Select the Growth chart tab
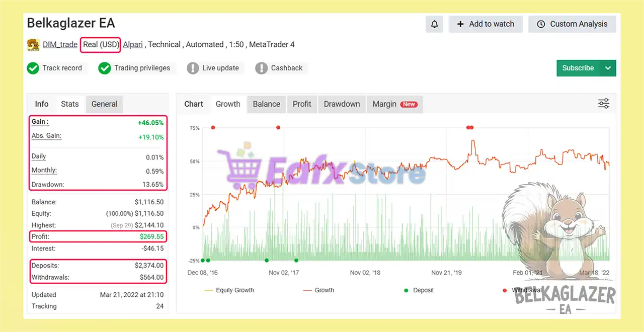 coord(228,104)
